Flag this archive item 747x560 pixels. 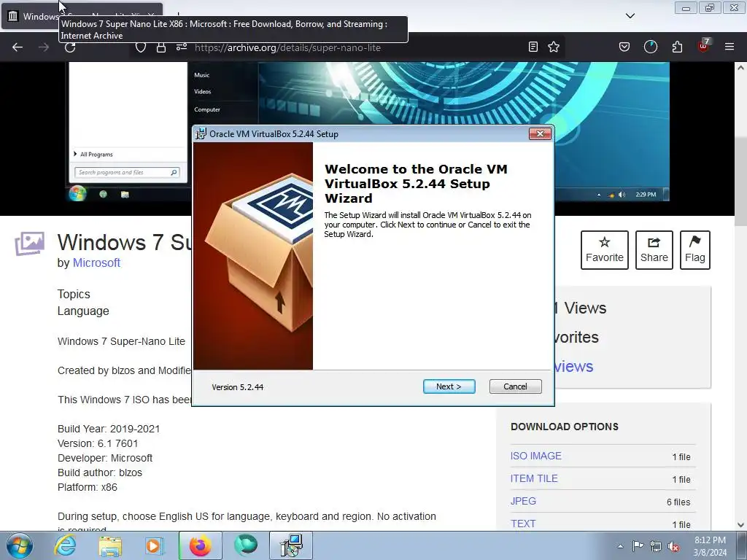coord(695,250)
